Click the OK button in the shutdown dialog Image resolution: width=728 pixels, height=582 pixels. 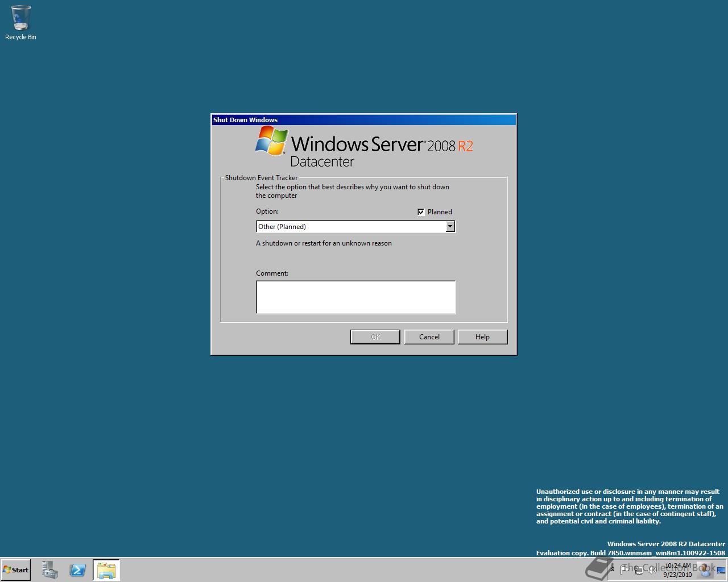(x=375, y=337)
